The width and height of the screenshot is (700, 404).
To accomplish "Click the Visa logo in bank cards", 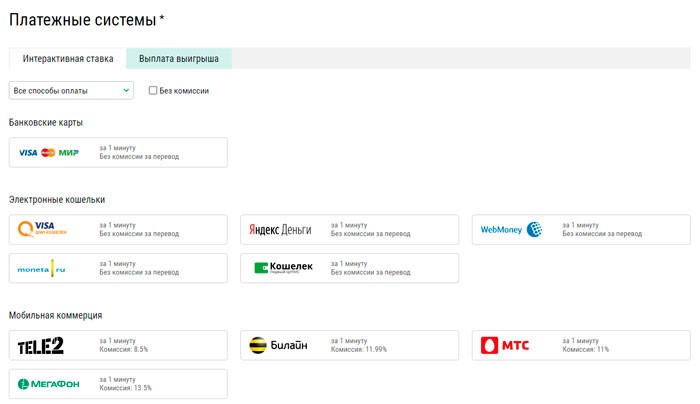I will [28, 153].
